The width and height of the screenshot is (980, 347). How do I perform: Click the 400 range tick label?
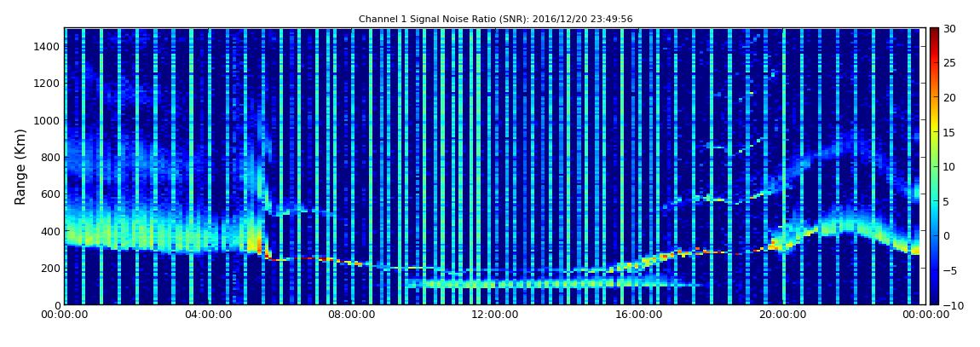pos(50,231)
